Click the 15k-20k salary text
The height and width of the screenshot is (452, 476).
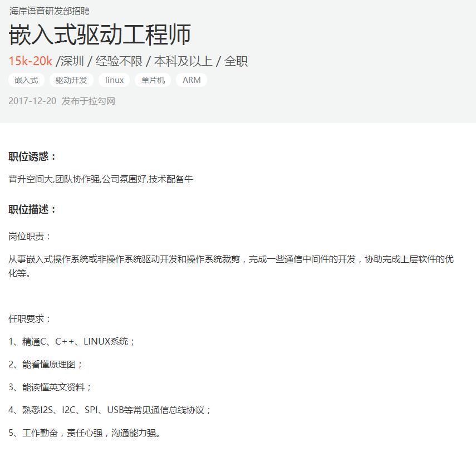pyautogui.click(x=31, y=61)
